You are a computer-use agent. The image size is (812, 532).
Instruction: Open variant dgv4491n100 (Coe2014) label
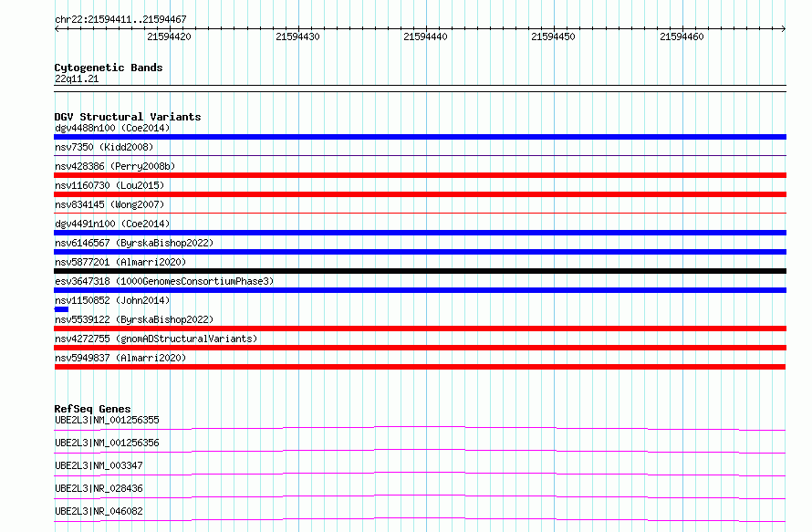[x=112, y=224]
